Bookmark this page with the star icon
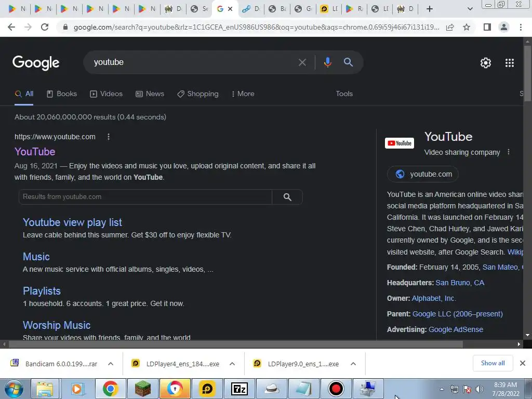 (x=467, y=27)
